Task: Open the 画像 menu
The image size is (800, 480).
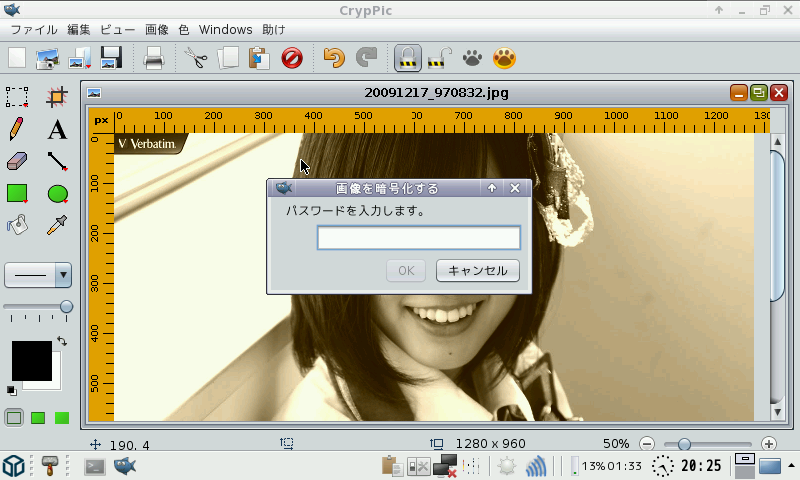Action: point(157,30)
